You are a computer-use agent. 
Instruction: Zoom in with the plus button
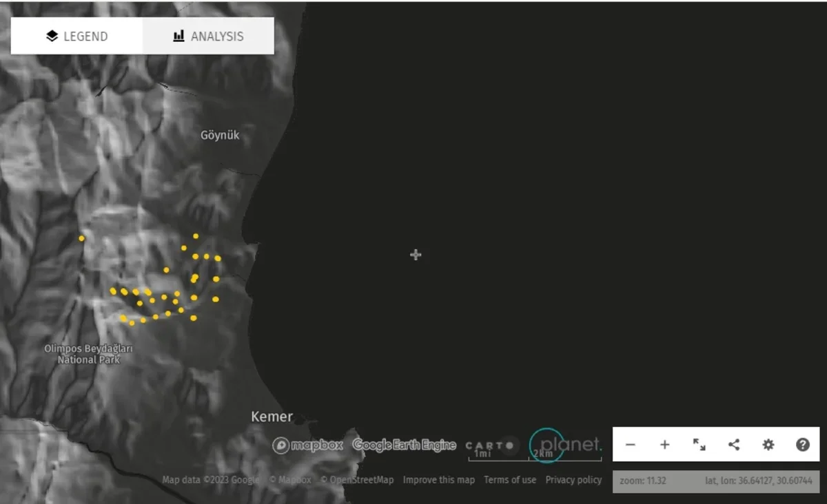(x=664, y=445)
